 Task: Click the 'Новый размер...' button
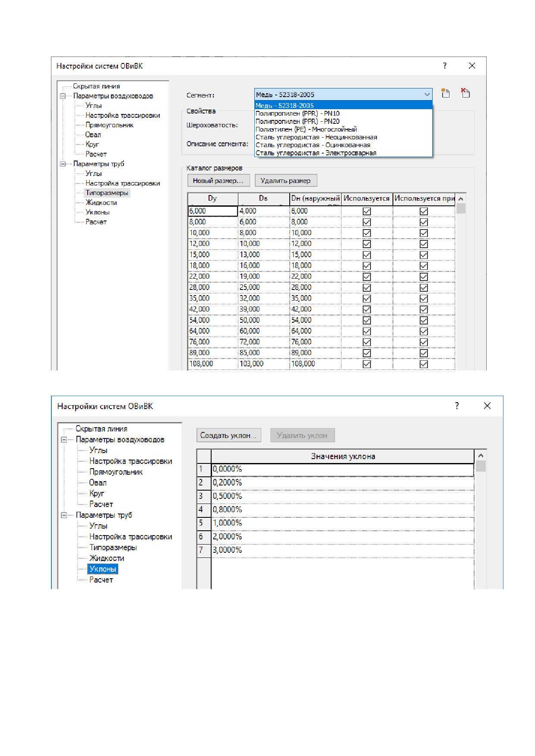(x=218, y=180)
